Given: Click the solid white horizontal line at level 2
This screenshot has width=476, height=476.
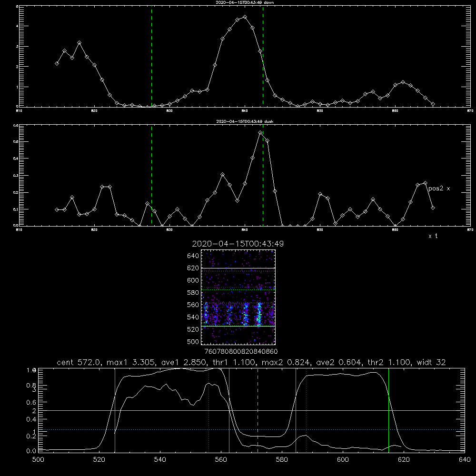Looking at the screenshot, I should [x=251, y=410].
